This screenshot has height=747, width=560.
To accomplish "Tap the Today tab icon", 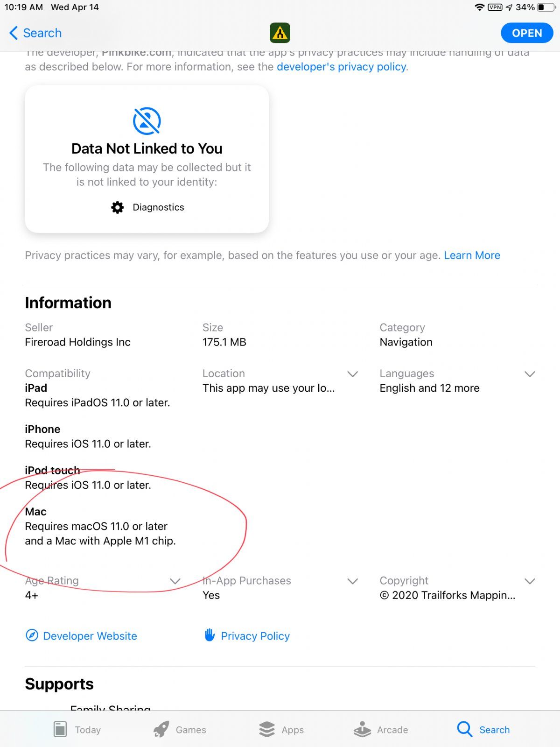I will pyautogui.click(x=60, y=729).
